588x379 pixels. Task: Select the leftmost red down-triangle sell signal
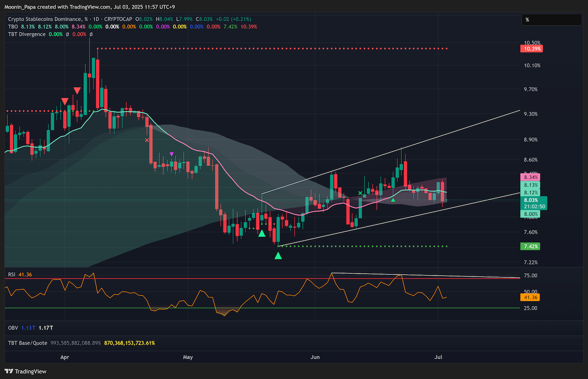(65, 101)
